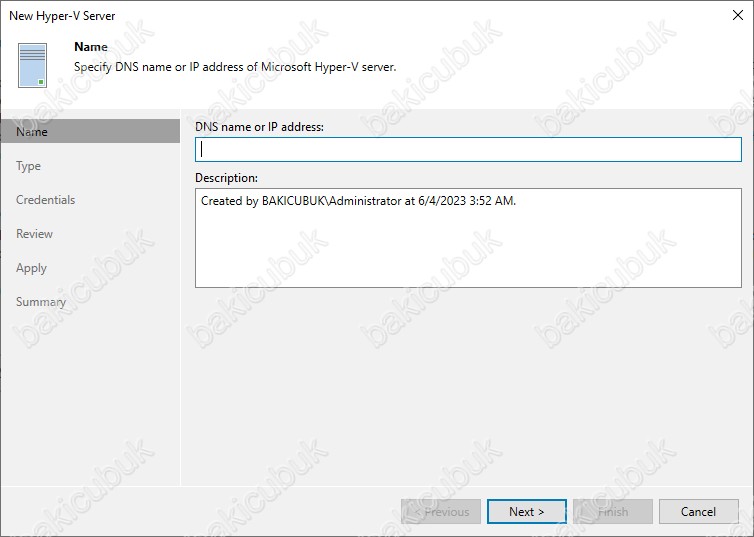754x537 pixels.
Task: Click inside the Description text box
Action: pos(468,238)
